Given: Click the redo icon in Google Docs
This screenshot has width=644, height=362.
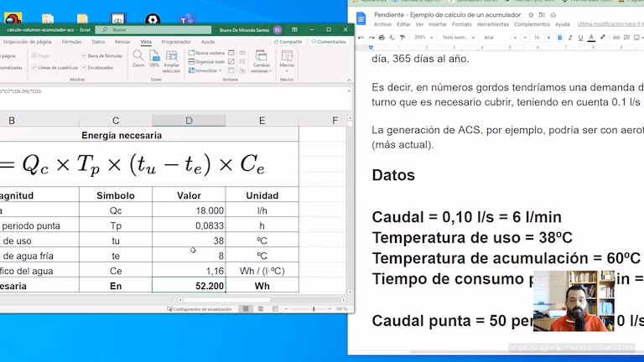Looking at the screenshot, I should 371,38.
